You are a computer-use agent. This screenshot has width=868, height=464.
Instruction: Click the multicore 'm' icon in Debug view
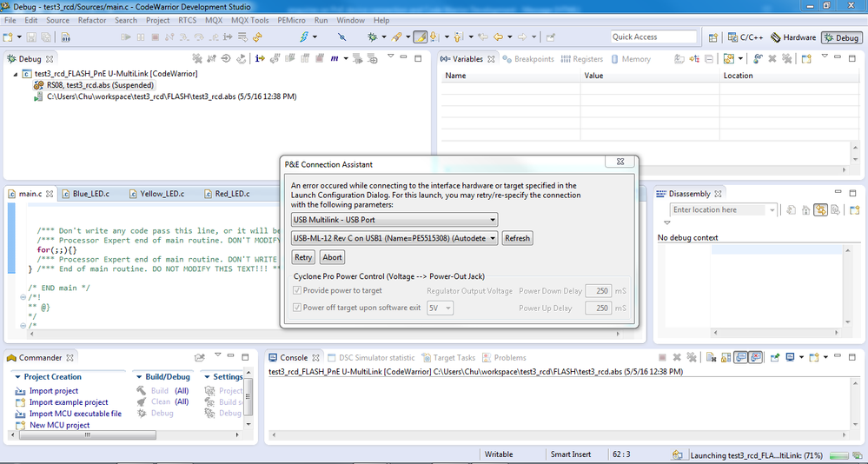[335, 59]
